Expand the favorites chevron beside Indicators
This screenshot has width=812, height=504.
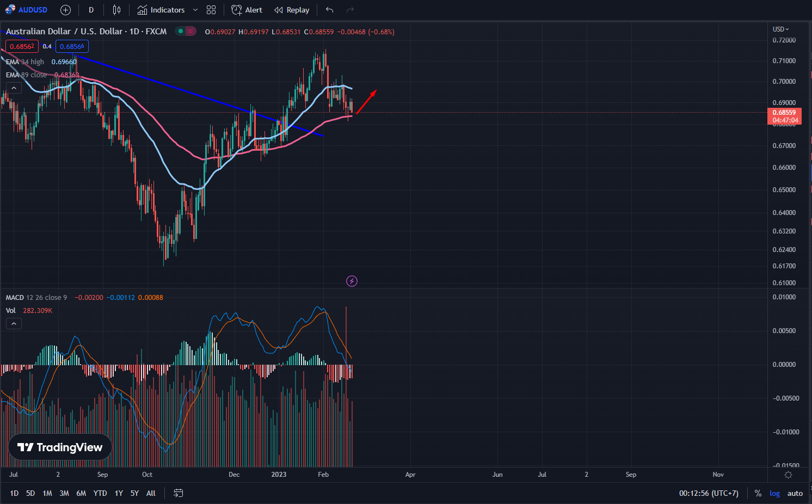tap(195, 10)
